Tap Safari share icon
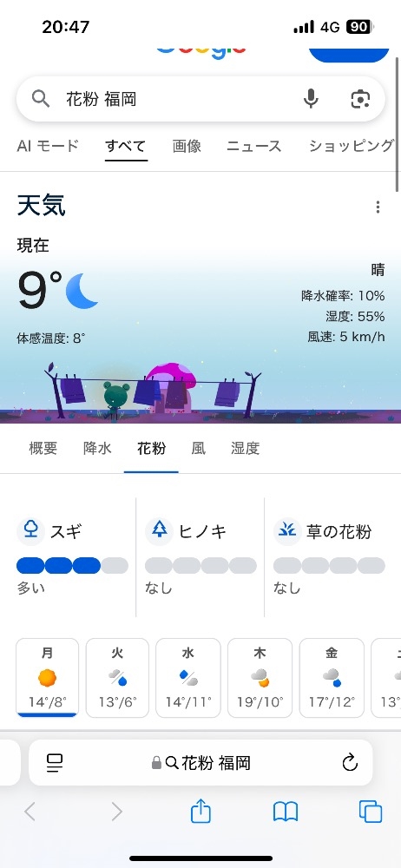 200,812
